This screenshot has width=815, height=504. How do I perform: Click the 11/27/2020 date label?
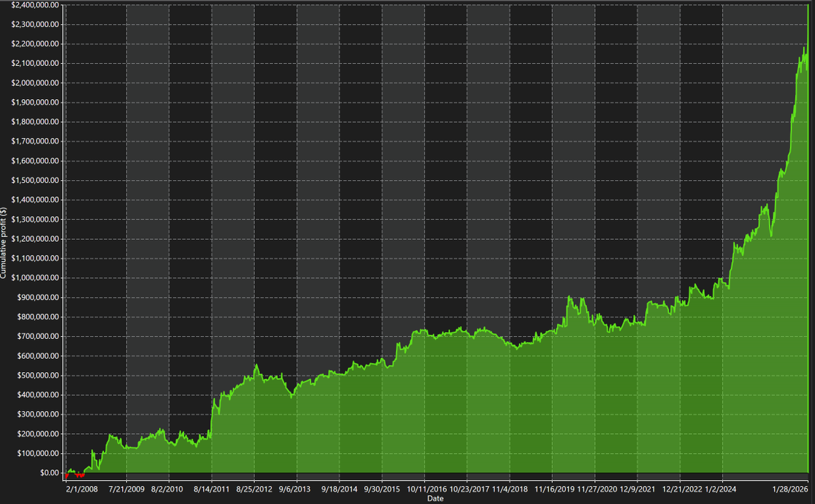click(x=596, y=489)
